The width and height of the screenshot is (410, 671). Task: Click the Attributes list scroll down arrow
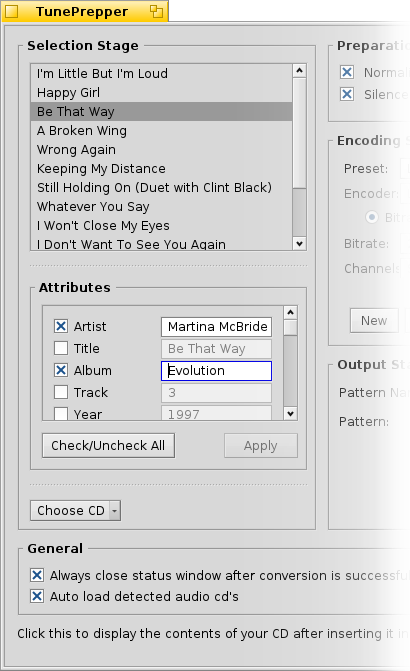coord(290,413)
